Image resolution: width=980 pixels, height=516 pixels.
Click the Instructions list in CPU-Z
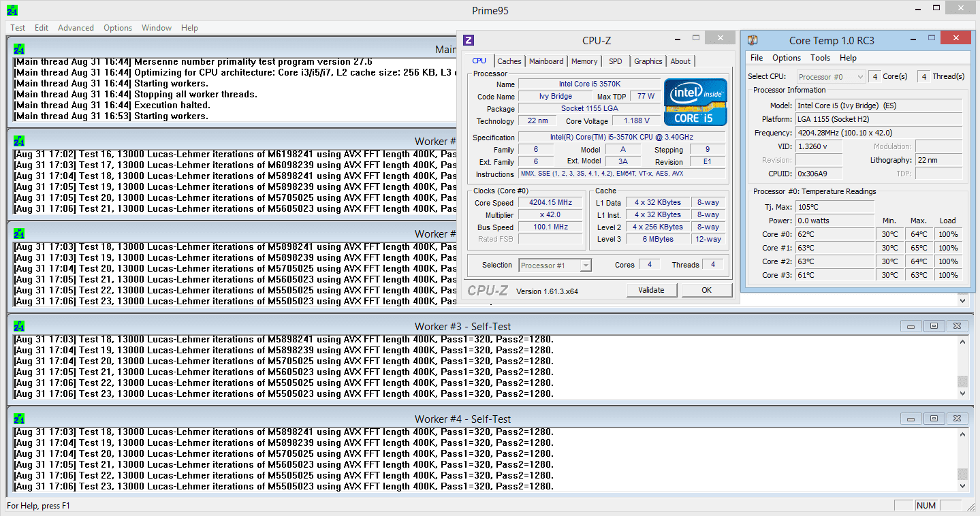click(x=622, y=174)
